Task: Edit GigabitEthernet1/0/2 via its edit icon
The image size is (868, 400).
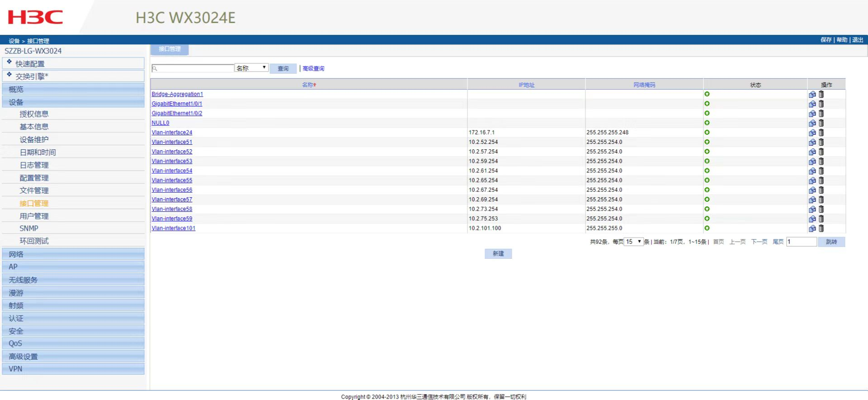Action: click(812, 113)
